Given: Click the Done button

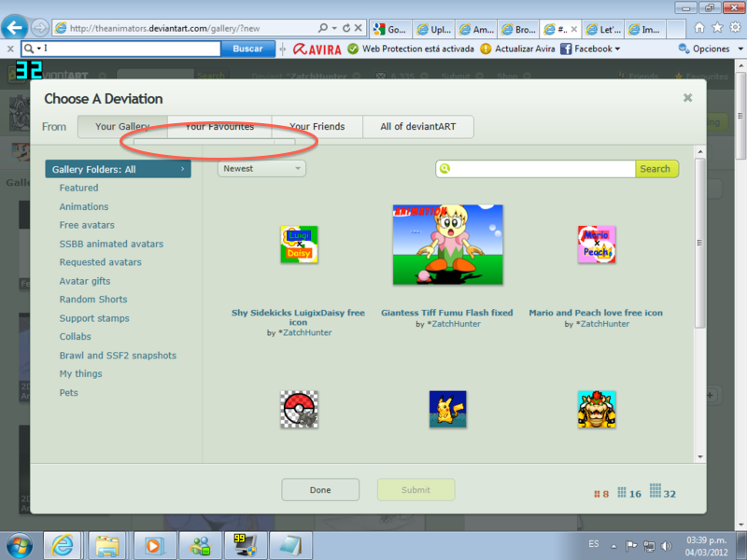Looking at the screenshot, I should [x=320, y=489].
